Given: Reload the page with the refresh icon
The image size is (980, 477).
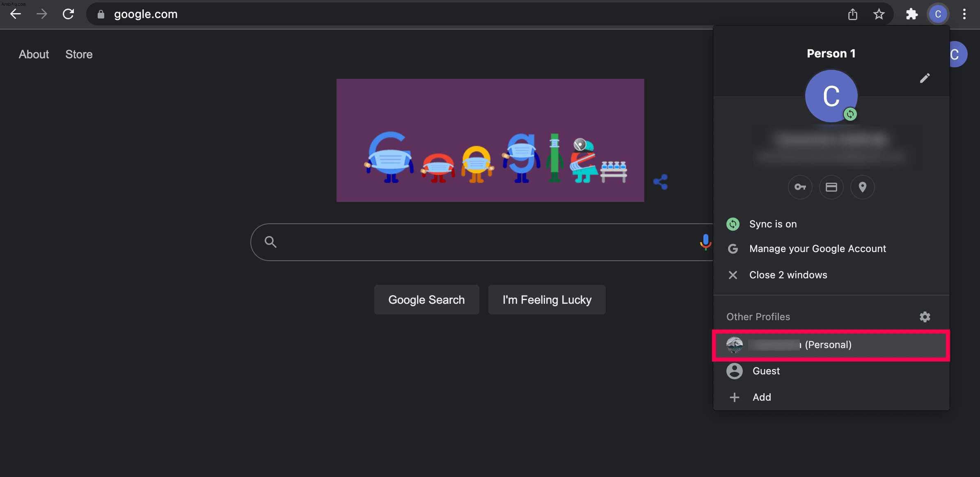Looking at the screenshot, I should point(68,14).
